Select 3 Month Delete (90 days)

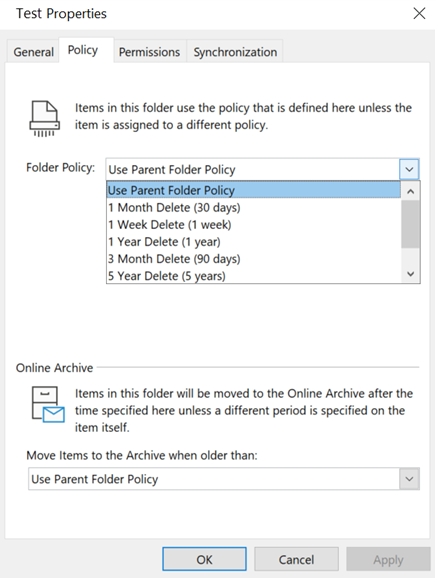point(253,259)
